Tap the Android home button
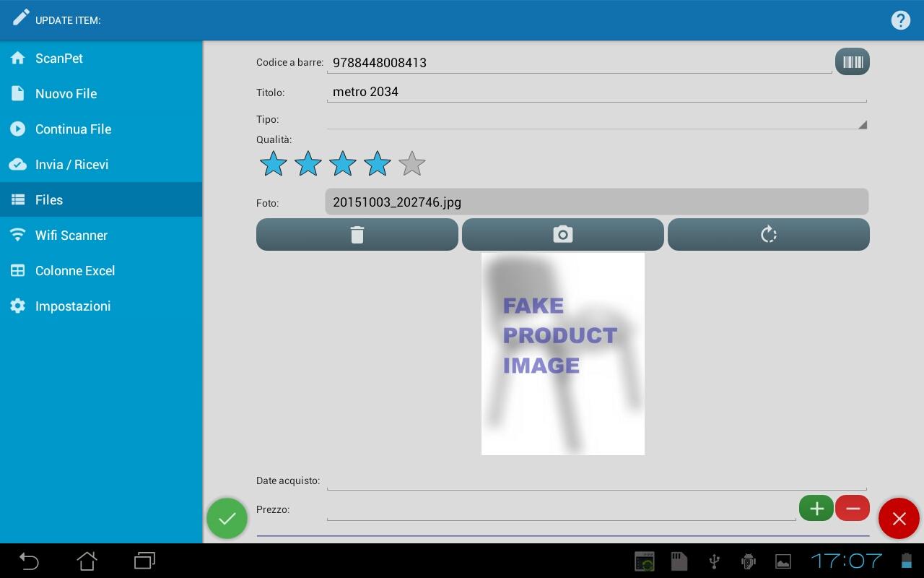 tap(87, 561)
